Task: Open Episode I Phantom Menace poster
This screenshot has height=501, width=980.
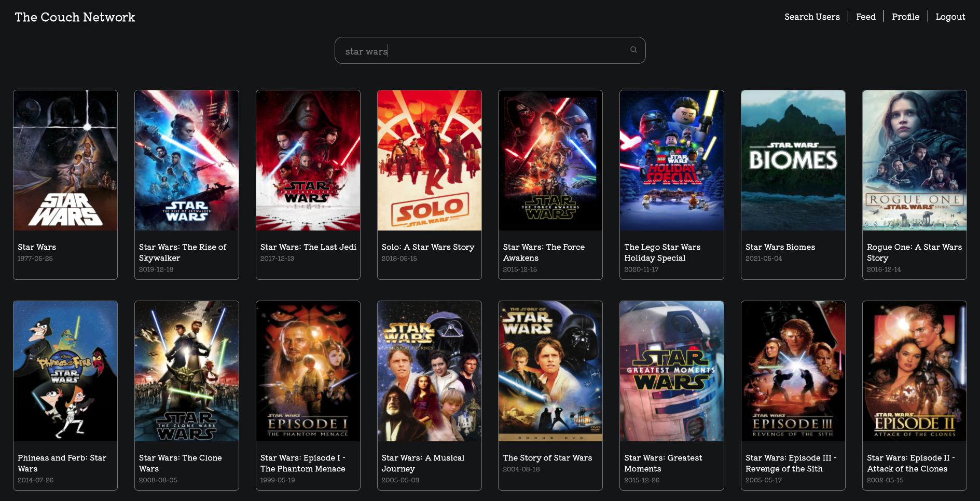Action: [x=308, y=371]
